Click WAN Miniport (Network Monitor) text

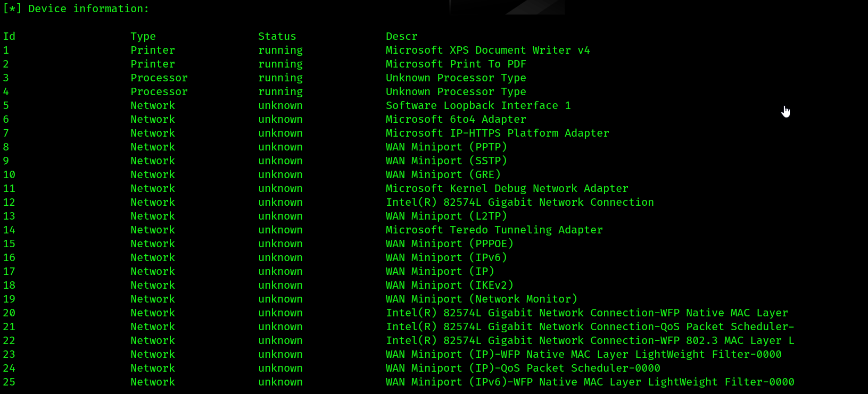pos(482,299)
